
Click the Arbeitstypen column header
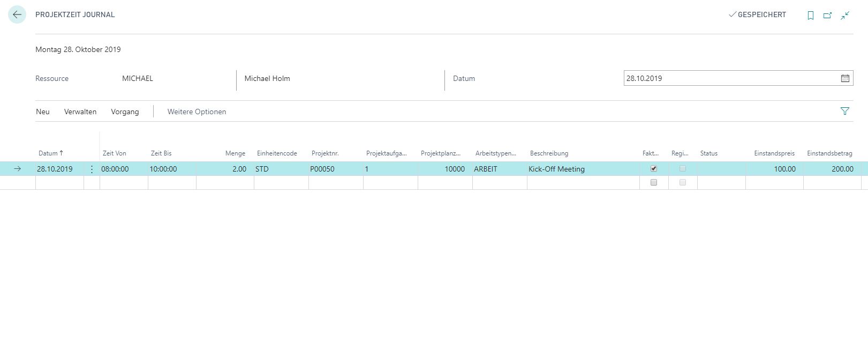[x=496, y=153]
